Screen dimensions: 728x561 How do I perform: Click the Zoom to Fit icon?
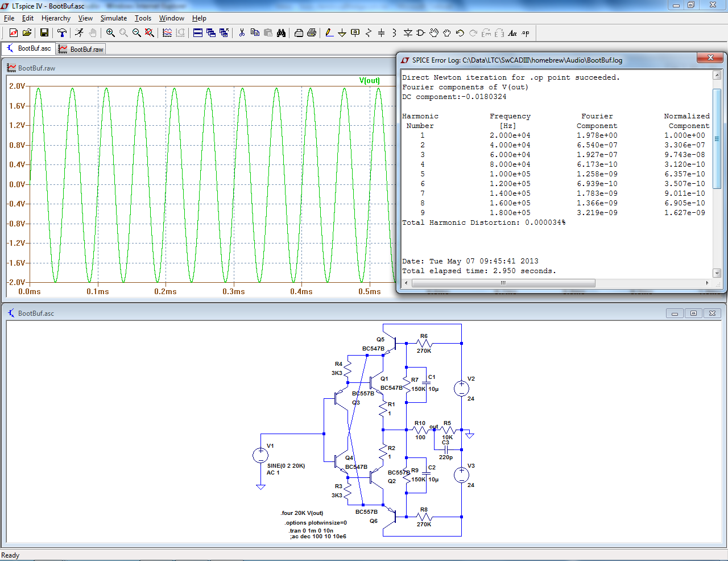[x=150, y=33]
